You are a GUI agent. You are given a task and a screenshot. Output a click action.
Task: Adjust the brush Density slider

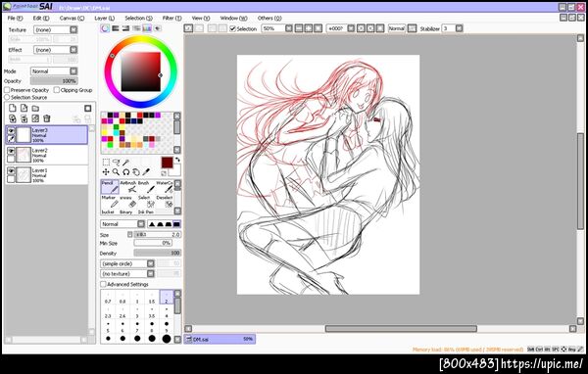pos(158,253)
